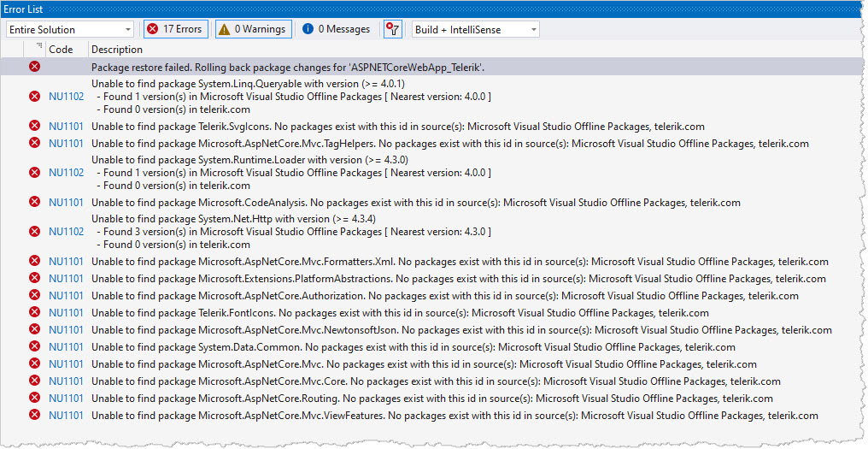The width and height of the screenshot is (868, 449).
Task: Toggle the 0 Messages filter
Action: point(337,29)
